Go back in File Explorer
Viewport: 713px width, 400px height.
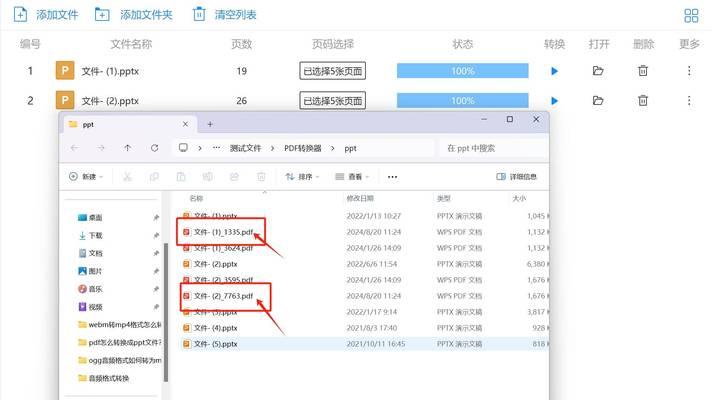point(75,148)
